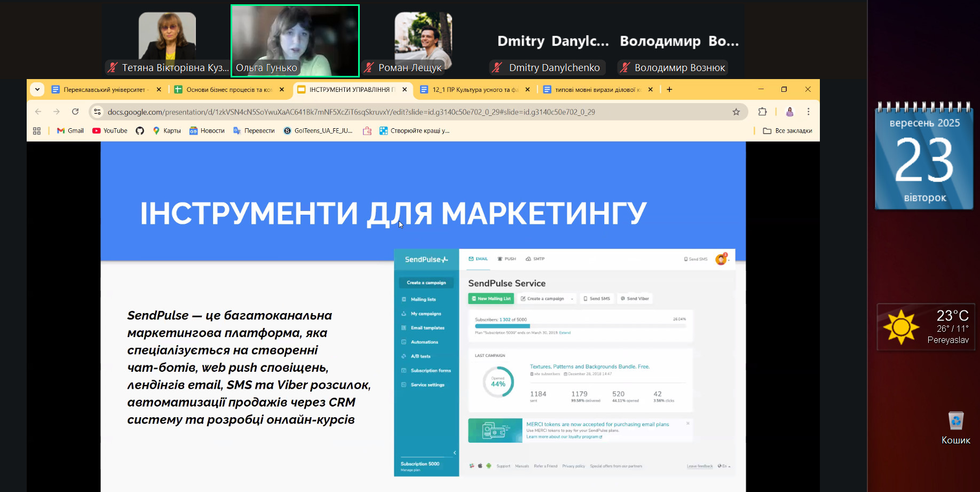Close the типові мовні вирази tab
This screenshot has height=492, width=980.
(x=650, y=90)
